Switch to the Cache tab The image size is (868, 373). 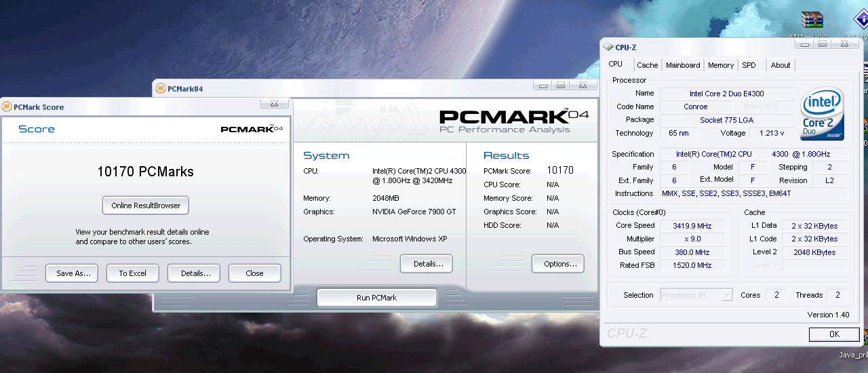(x=647, y=65)
